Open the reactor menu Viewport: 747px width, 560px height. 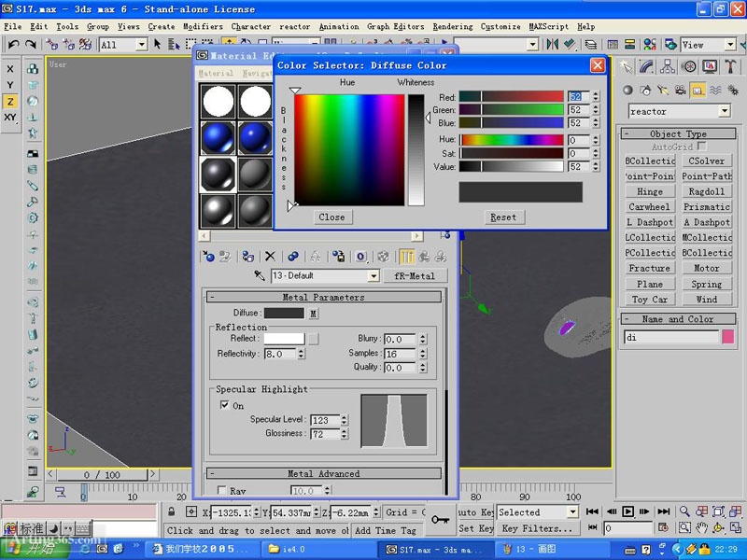pos(294,26)
